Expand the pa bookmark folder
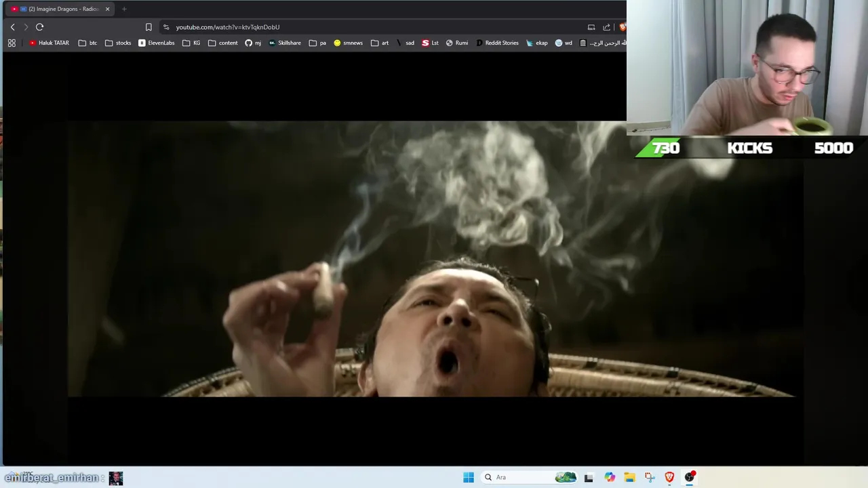This screenshot has width=868, height=488. (x=317, y=43)
